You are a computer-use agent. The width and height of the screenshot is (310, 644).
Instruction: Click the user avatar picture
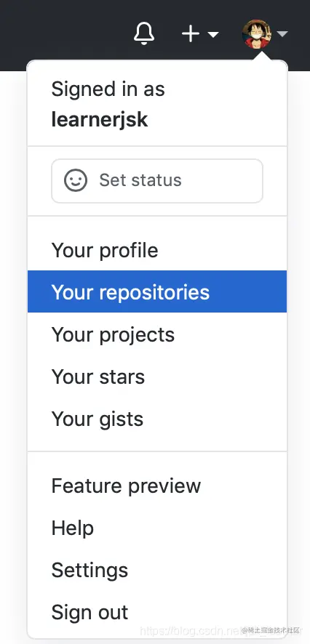pyautogui.click(x=257, y=34)
